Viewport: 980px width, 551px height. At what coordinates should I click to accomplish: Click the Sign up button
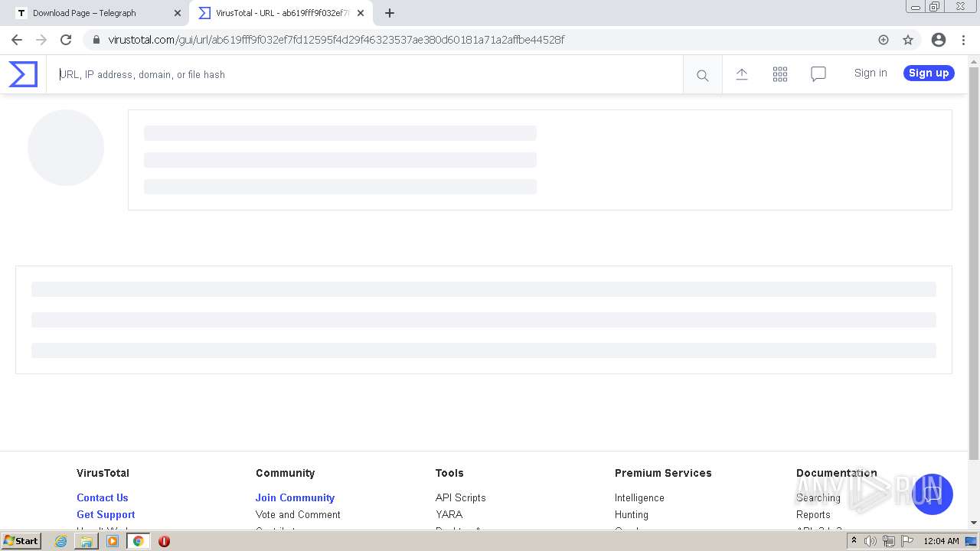pyautogui.click(x=929, y=73)
